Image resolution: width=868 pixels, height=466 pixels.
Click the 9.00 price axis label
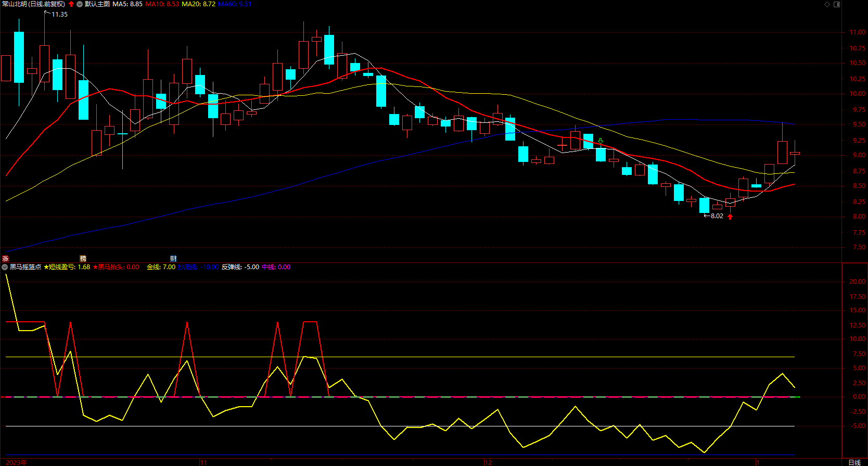pos(859,155)
